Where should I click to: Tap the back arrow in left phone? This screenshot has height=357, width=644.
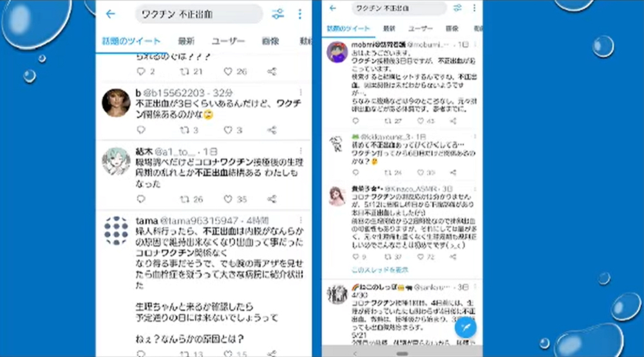point(111,14)
